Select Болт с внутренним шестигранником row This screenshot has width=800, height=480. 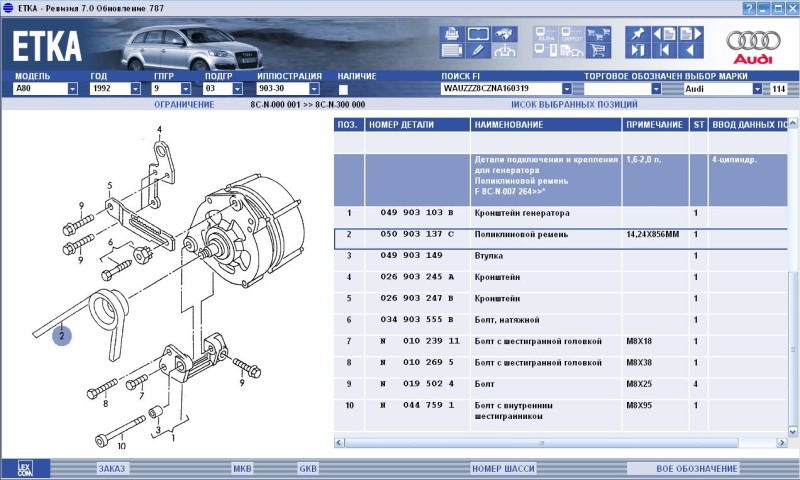[x=561, y=415]
